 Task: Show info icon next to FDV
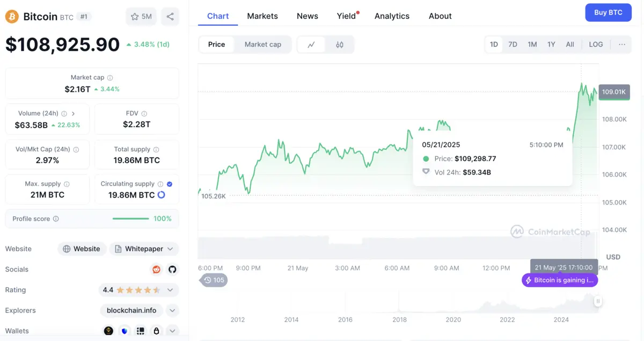pyautogui.click(x=144, y=114)
